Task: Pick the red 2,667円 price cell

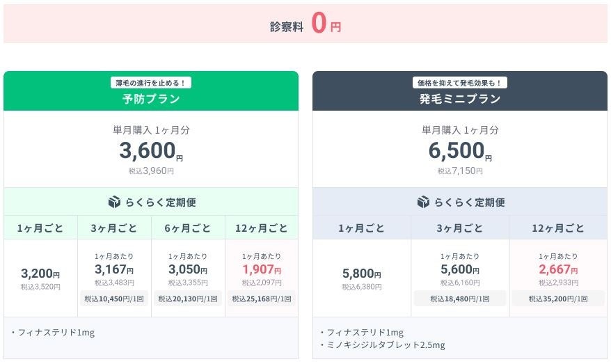Action: click(558, 271)
